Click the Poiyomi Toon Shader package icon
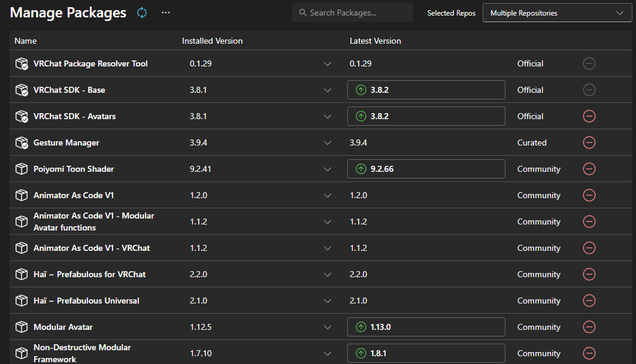 pos(22,169)
